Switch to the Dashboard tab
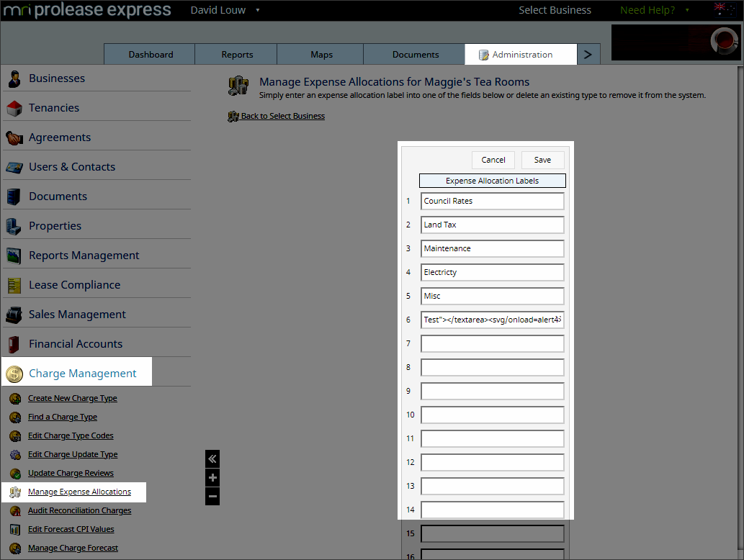 pyautogui.click(x=151, y=55)
